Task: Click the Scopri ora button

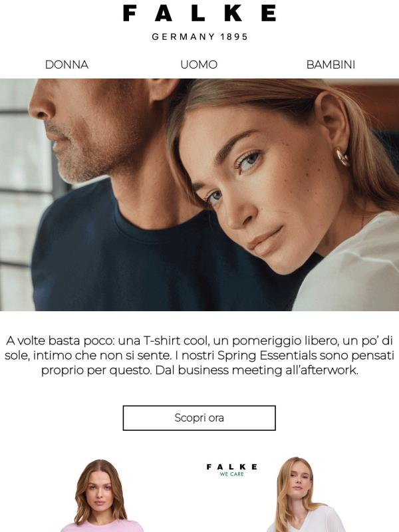Action: pyautogui.click(x=199, y=418)
